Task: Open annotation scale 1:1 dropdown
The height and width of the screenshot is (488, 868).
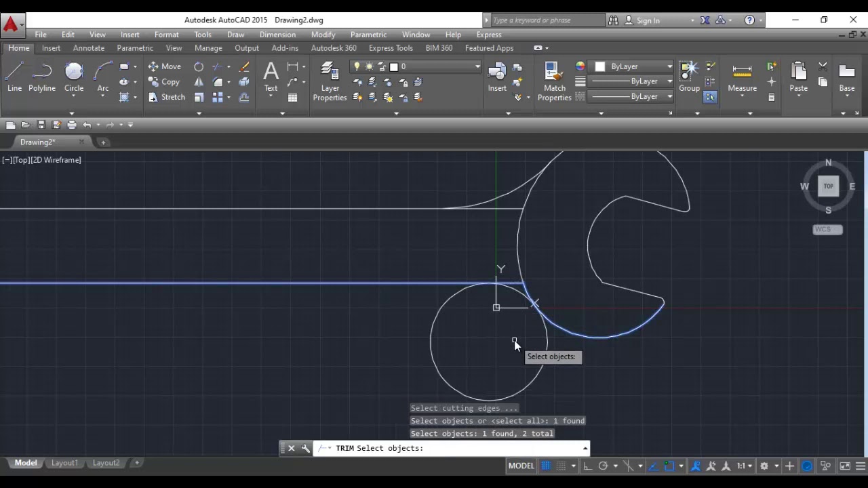Action: 745,466
